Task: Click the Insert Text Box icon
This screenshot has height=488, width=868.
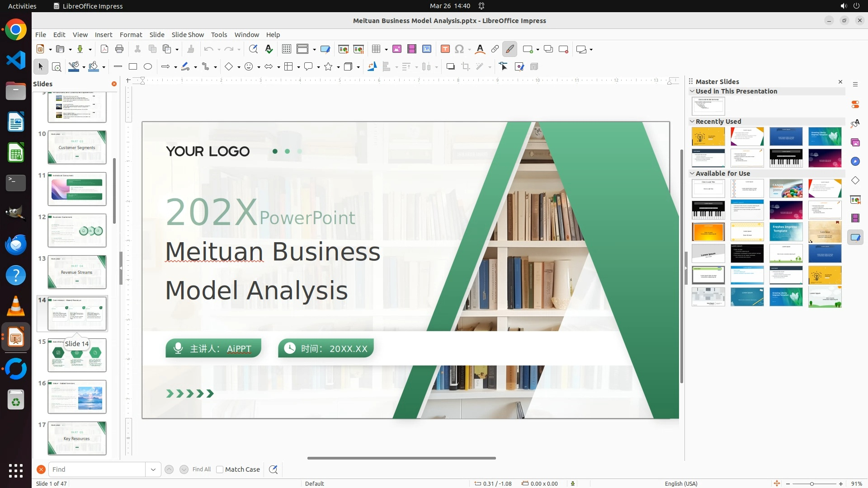Action: pos(445,49)
